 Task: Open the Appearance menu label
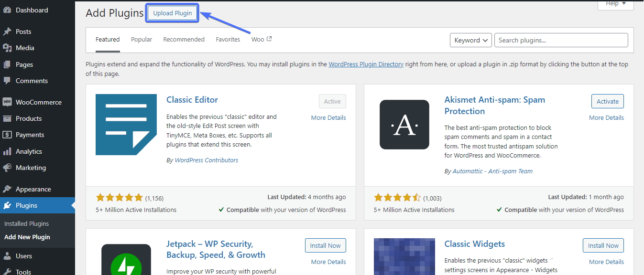pos(33,189)
